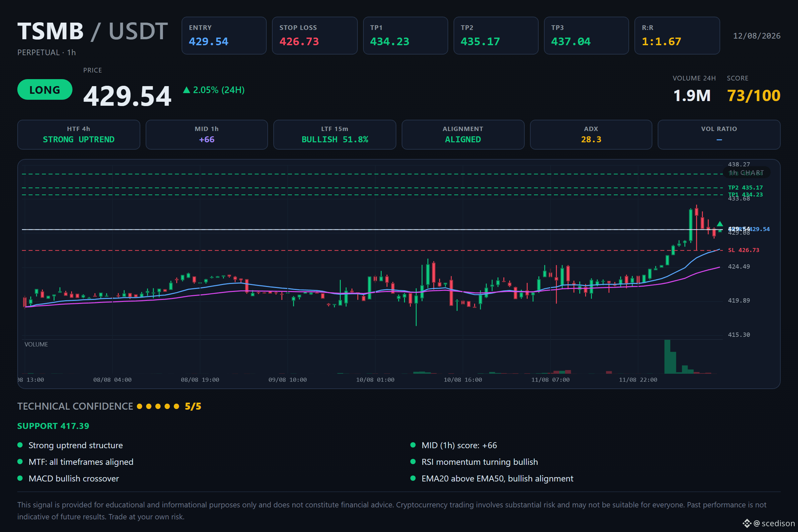Click the 11/08 07:00 time axis label
This screenshot has width=798, height=532.
pyautogui.click(x=550, y=380)
